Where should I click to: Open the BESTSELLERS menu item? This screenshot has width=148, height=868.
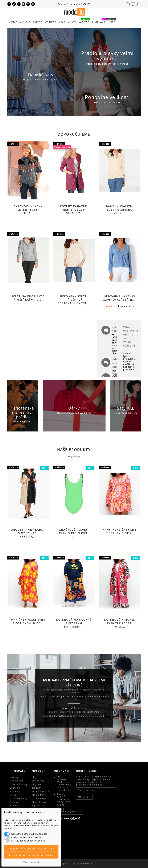tap(99, 22)
